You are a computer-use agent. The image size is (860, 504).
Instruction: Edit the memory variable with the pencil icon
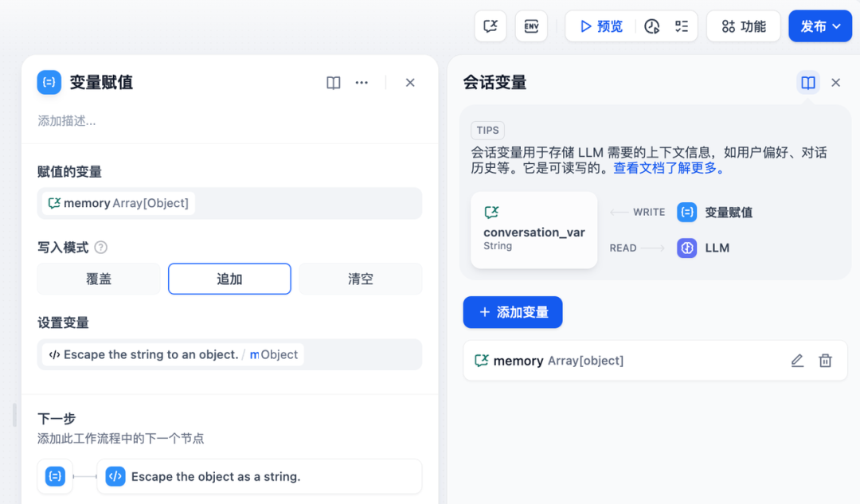click(797, 361)
